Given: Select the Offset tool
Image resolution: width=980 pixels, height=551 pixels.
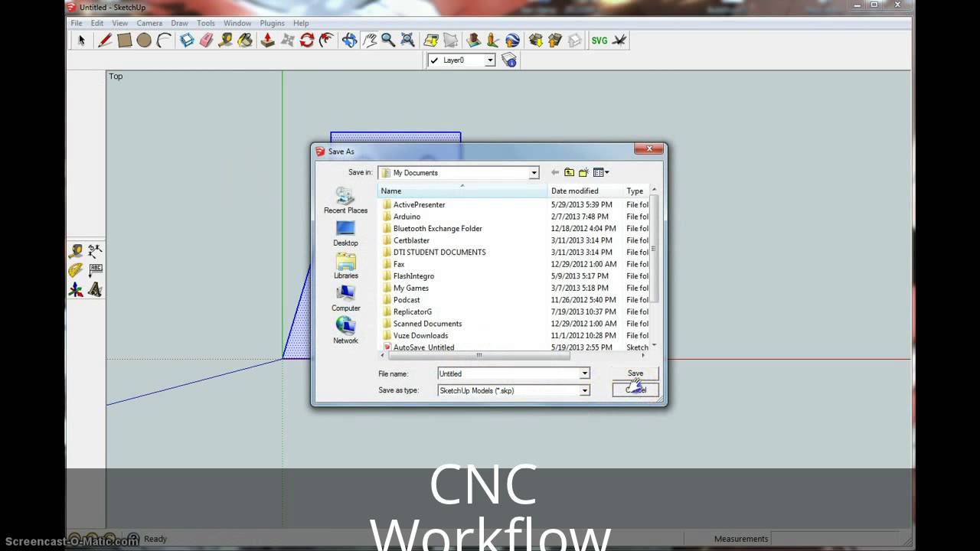Looking at the screenshot, I should tap(327, 41).
